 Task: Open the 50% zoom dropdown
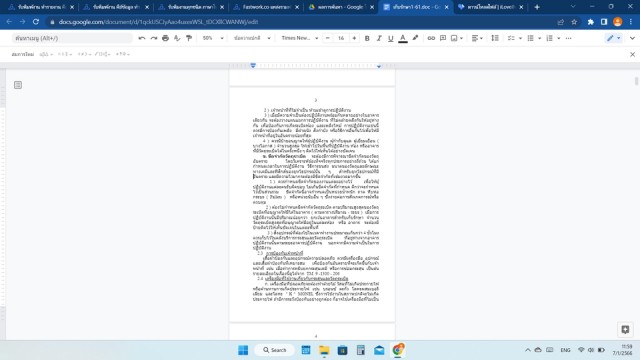[213, 38]
